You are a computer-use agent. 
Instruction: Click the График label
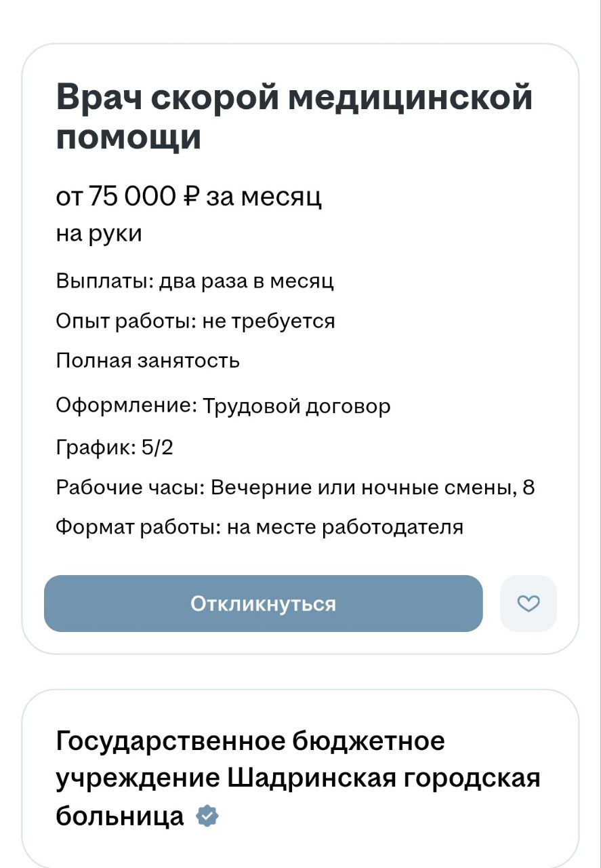(x=95, y=448)
